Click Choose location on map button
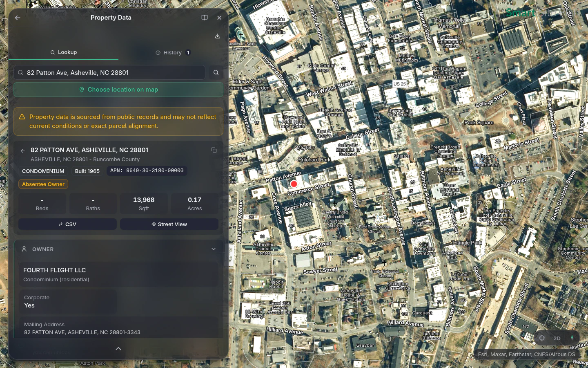This screenshot has height=368, width=588. point(118,90)
